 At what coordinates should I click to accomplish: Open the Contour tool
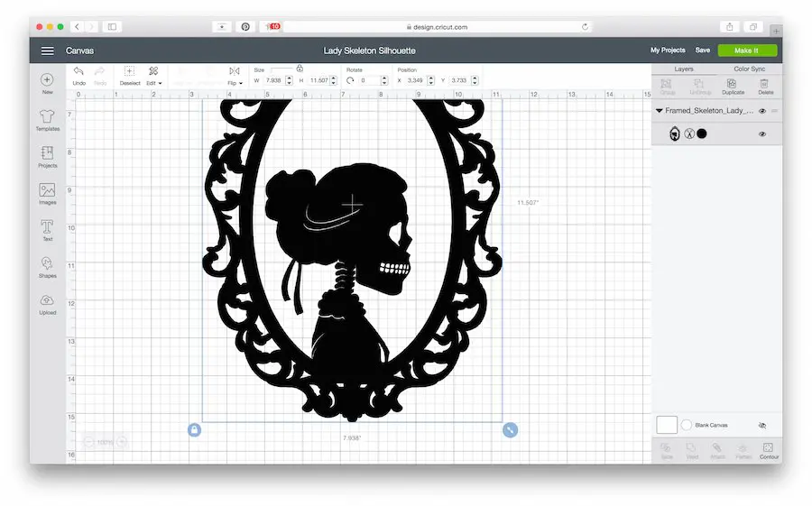click(769, 450)
